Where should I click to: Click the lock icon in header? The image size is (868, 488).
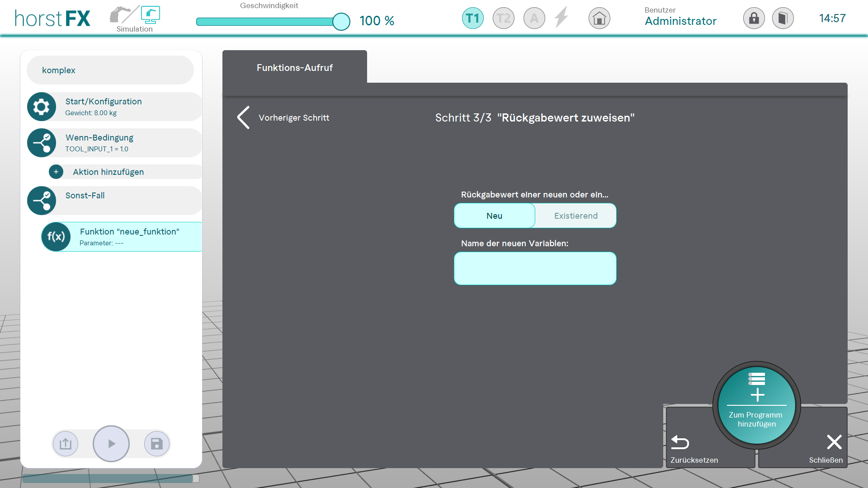click(x=754, y=19)
